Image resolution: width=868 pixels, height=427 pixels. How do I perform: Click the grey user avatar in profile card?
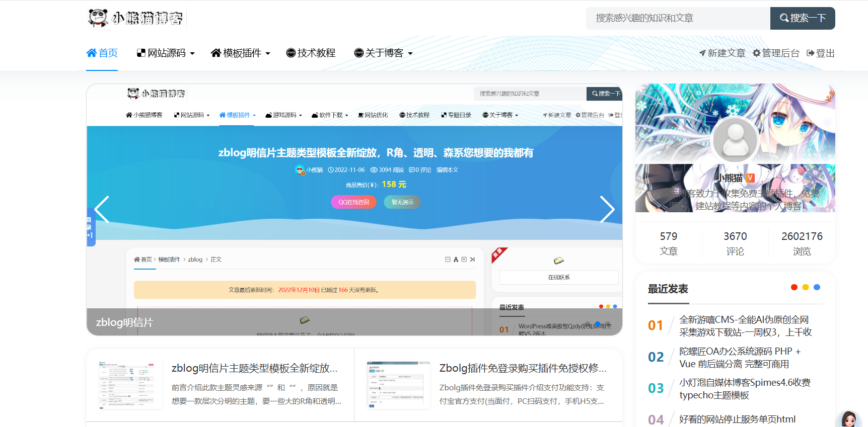(x=735, y=140)
